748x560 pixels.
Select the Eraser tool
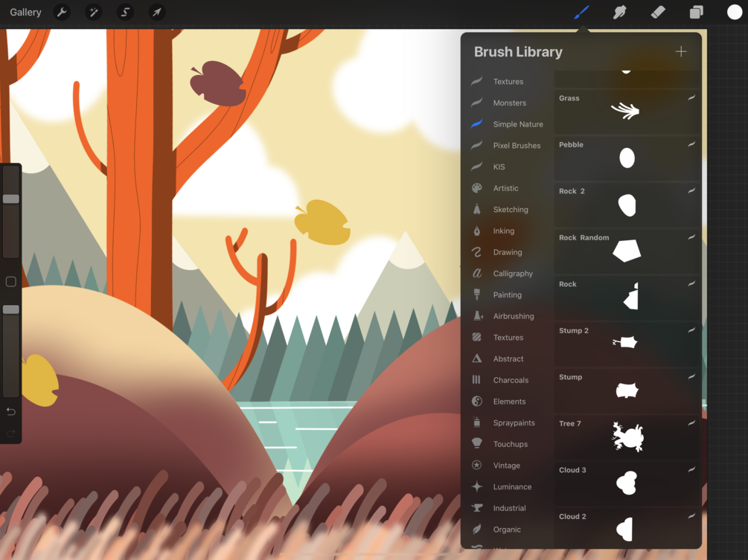pos(658,13)
